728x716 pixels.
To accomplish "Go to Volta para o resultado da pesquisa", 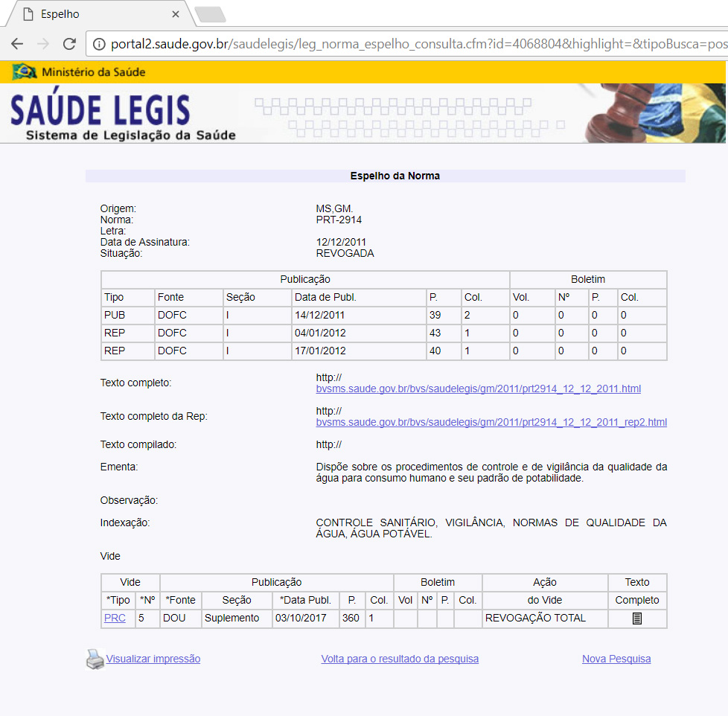I will (x=400, y=659).
